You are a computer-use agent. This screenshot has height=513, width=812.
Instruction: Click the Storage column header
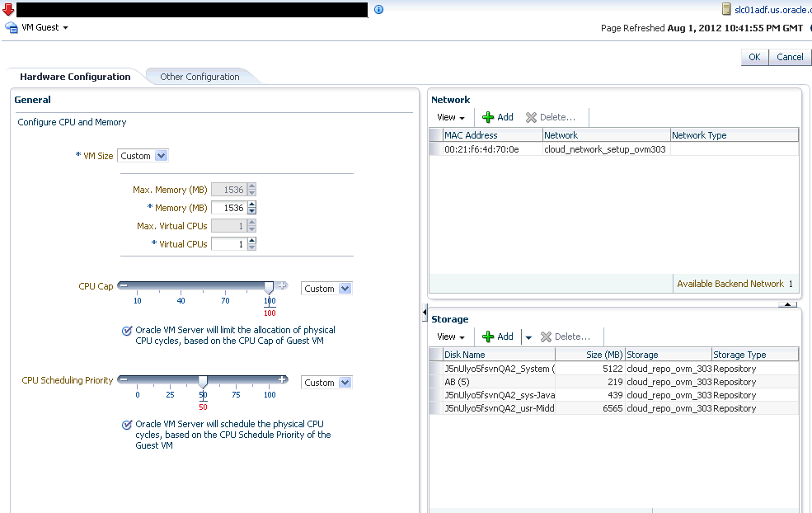669,355
